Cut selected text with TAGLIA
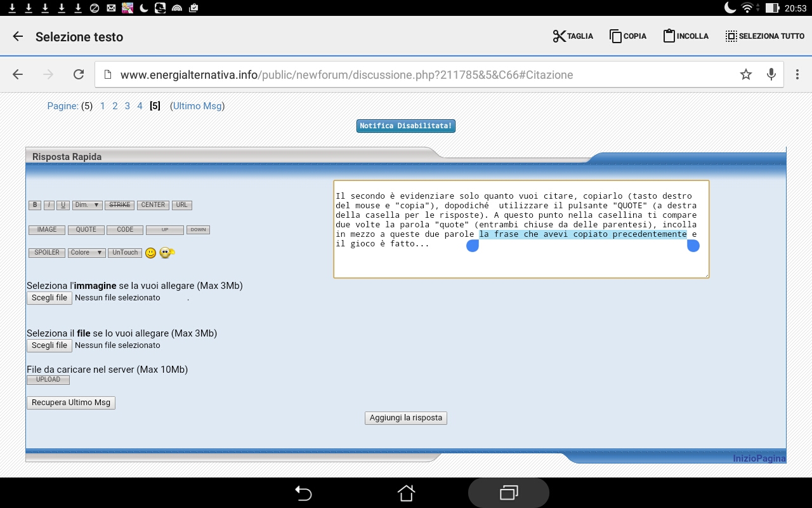Viewport: 812px width, 508px height. 573,36
